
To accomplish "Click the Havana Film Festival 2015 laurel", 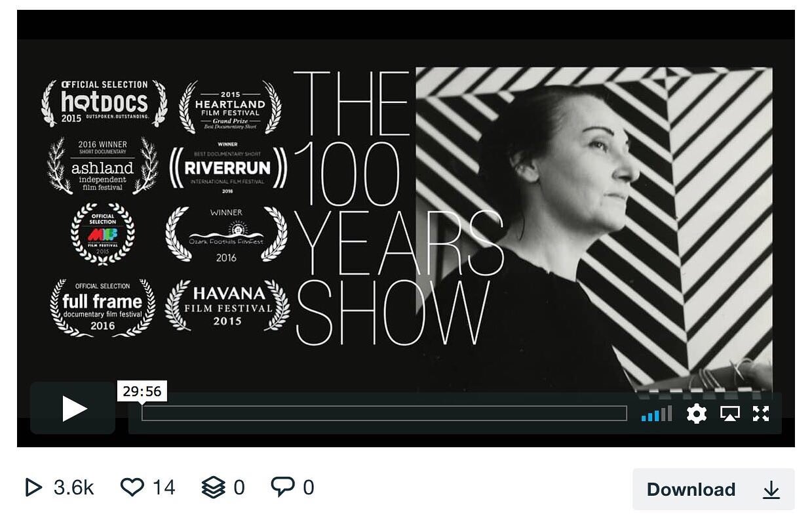I will (227, 305).
